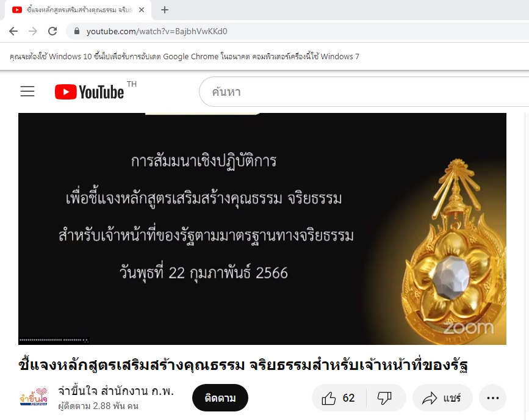529x420 pixels.
Task: Open the YouTube hamburger guide menu
Action: [x=27, y=92]
